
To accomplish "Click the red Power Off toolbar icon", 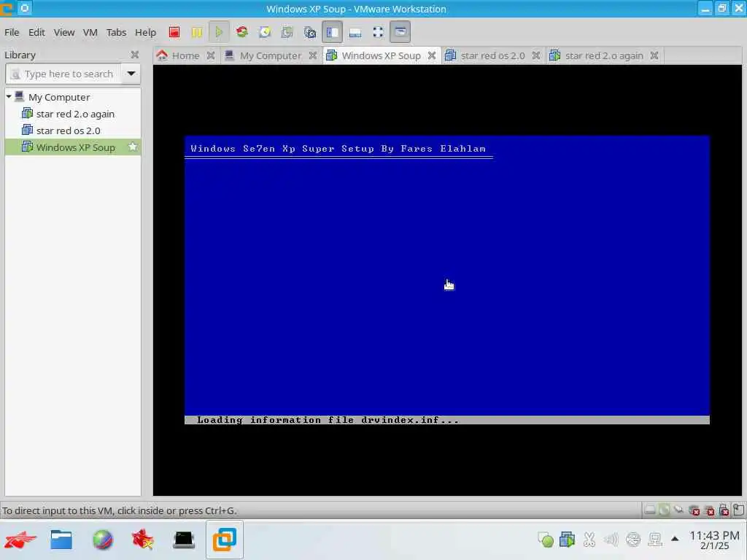I will point(174,32).
